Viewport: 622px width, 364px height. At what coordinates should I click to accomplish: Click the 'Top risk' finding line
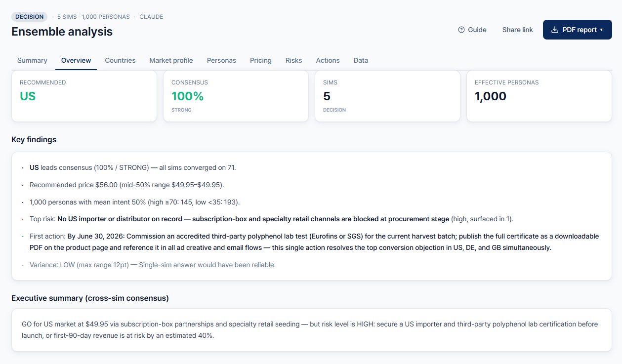[271, 219]
